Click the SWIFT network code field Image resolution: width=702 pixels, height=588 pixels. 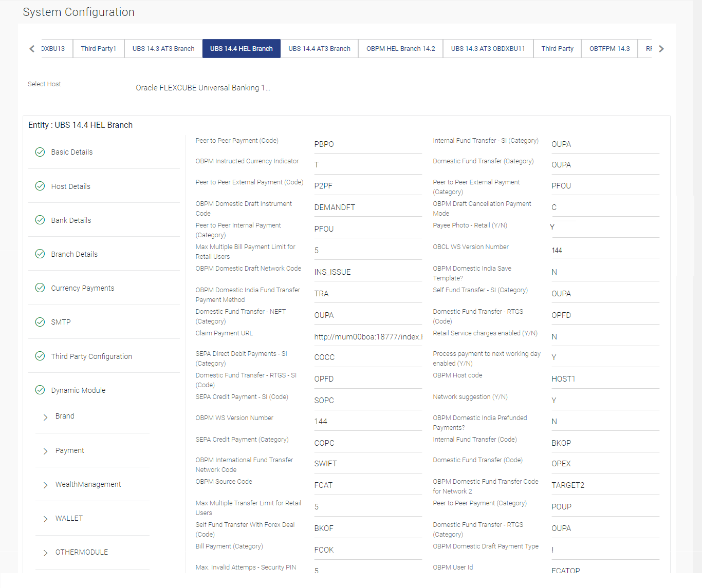pyautogui.click(x=368, y=464)
